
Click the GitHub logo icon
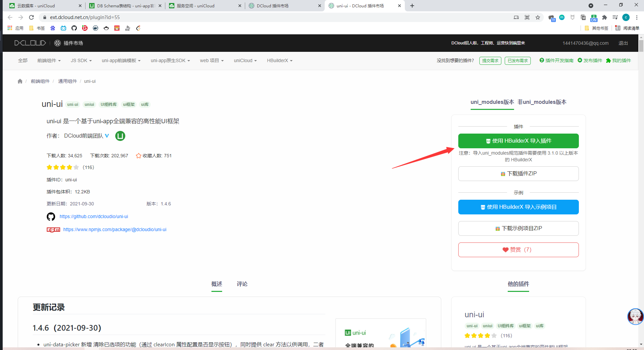pos(51,217)
